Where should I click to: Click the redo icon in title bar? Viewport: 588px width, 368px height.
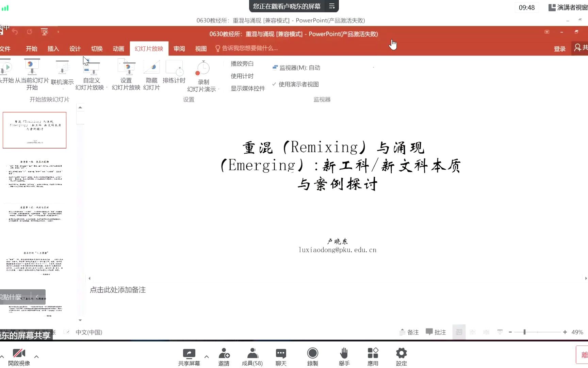(x=30, y=32)
